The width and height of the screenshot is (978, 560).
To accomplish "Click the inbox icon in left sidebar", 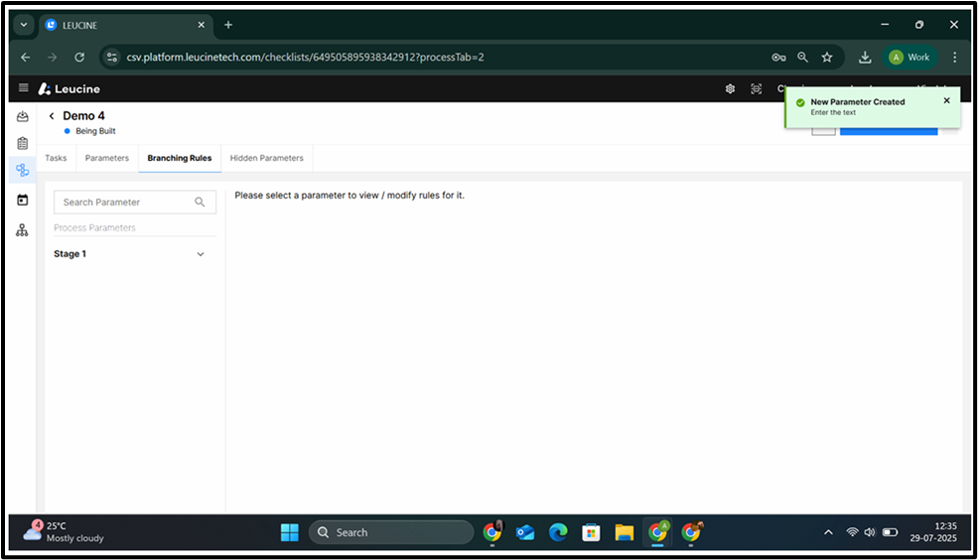I will (23, 117).
